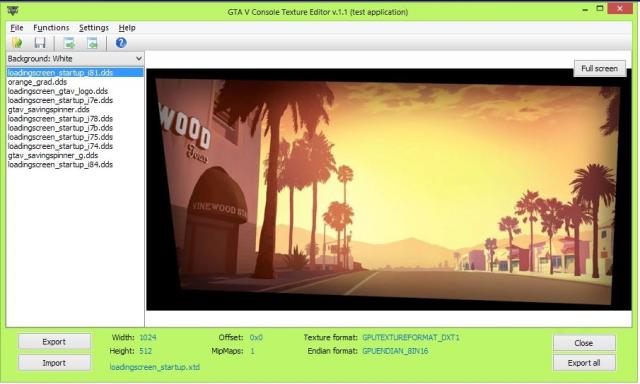The image size is (640, 384).
Task: Open the Help menu
Action: point(127,28)
